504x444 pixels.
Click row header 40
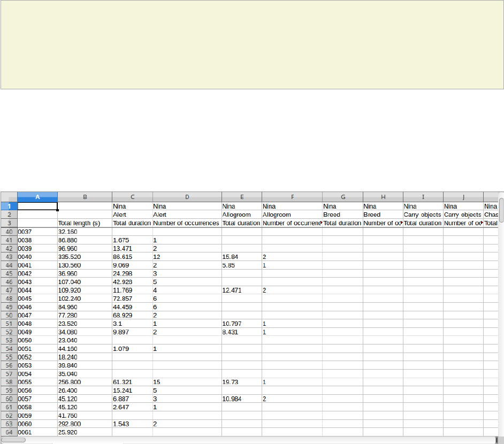(9, 232)
